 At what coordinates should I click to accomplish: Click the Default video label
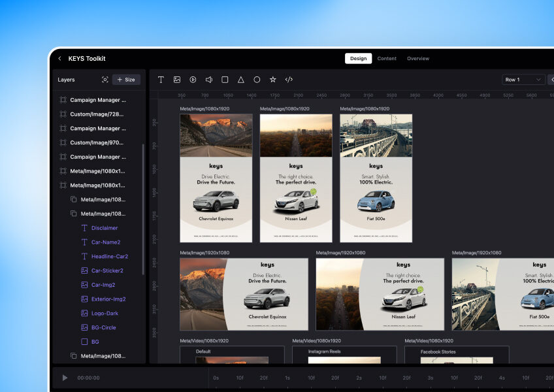203,351
